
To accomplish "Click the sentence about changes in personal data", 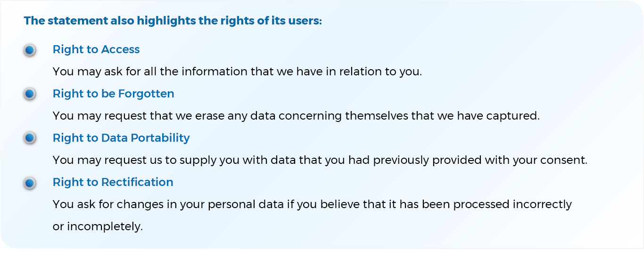I will pos(312,204).
